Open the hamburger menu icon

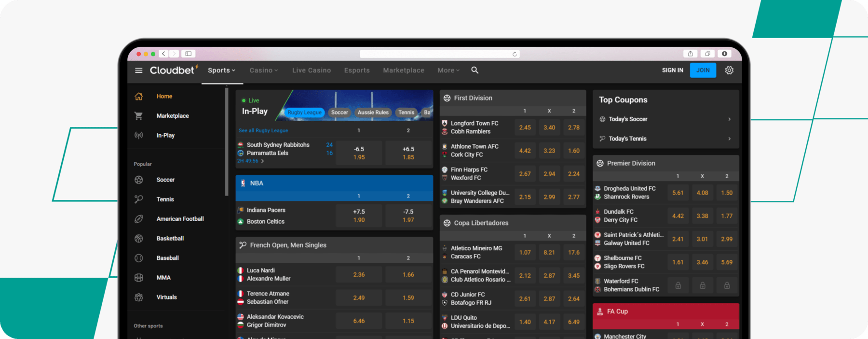pos(139,71)
